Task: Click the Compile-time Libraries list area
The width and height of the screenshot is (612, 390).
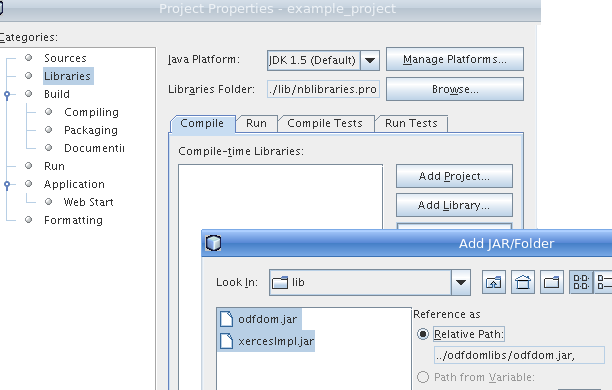Action: (x=280, y=196)
